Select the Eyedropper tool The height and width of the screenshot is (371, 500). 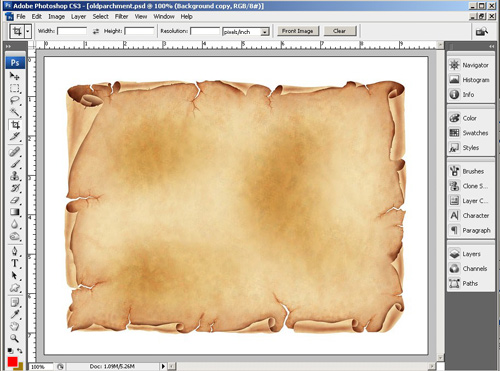pyautogui.click(x=14, y=314)
